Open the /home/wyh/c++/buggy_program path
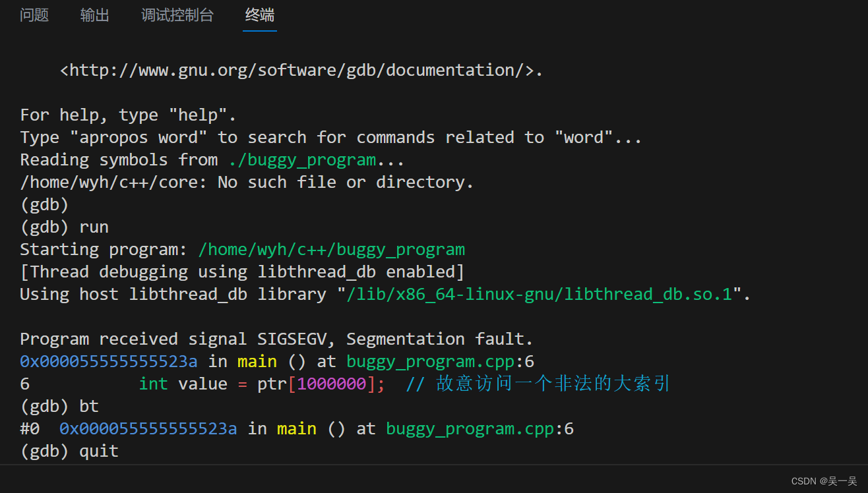 click(331, 249)
